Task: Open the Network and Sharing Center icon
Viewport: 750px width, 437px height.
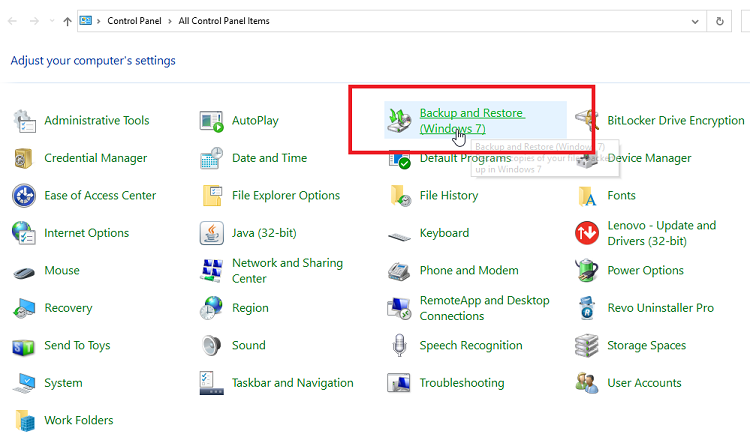Action: [211, 271]
